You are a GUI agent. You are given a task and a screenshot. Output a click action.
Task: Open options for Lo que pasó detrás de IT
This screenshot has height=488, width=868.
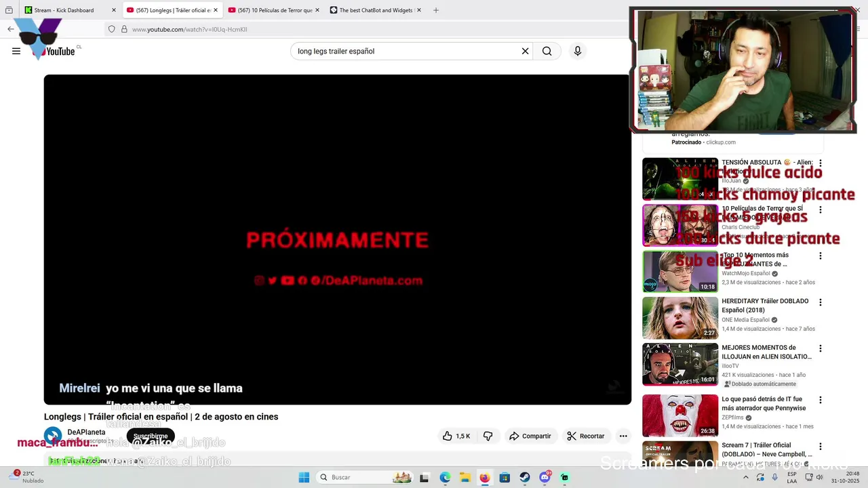tap(821, 401)
